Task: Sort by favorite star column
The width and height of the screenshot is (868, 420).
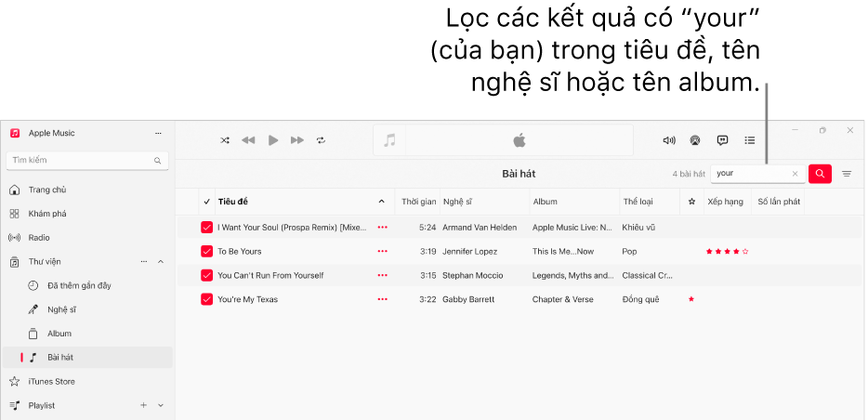Action: [691, 202]
